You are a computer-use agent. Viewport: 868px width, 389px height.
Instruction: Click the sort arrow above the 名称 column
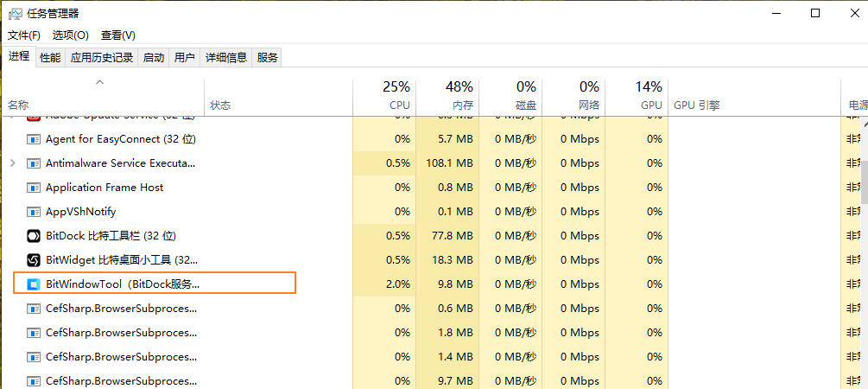pos(99,83)
